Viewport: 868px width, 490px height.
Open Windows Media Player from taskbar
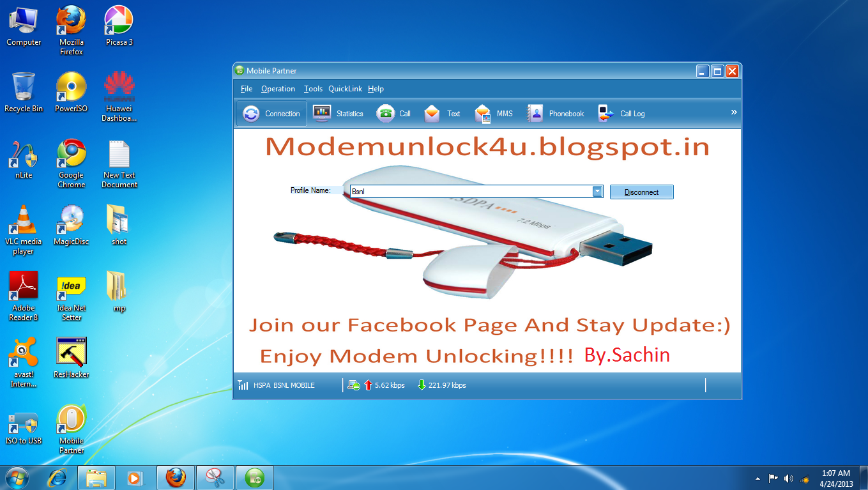coord(135,477)
